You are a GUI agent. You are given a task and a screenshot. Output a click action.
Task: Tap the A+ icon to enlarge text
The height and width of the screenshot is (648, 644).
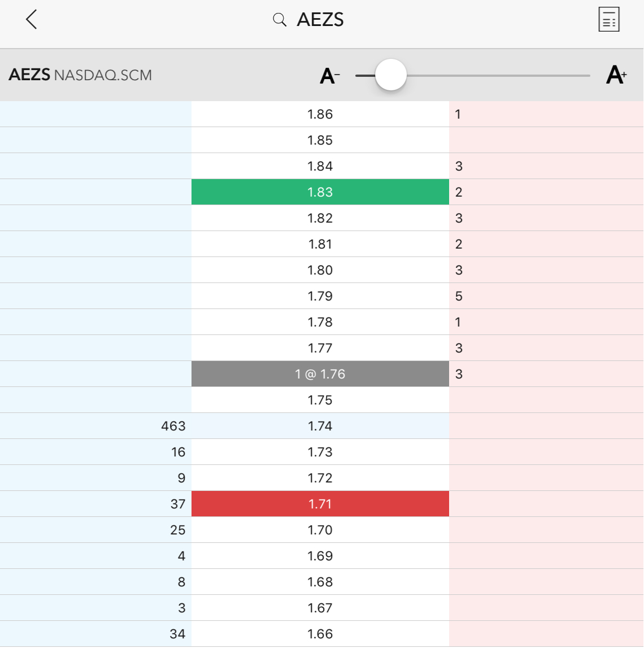[615, 75]
